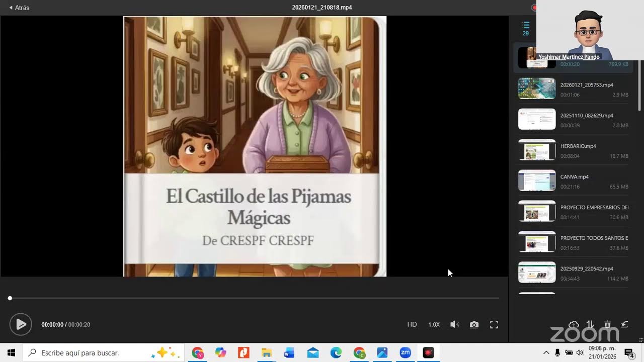Click the title 20260121_210818.mp4
644x362 pixels.
(x=322, y=8)
